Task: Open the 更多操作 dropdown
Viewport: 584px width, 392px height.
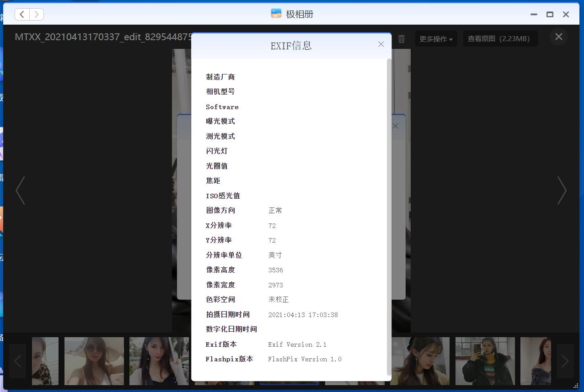Action: pos(435,39)
